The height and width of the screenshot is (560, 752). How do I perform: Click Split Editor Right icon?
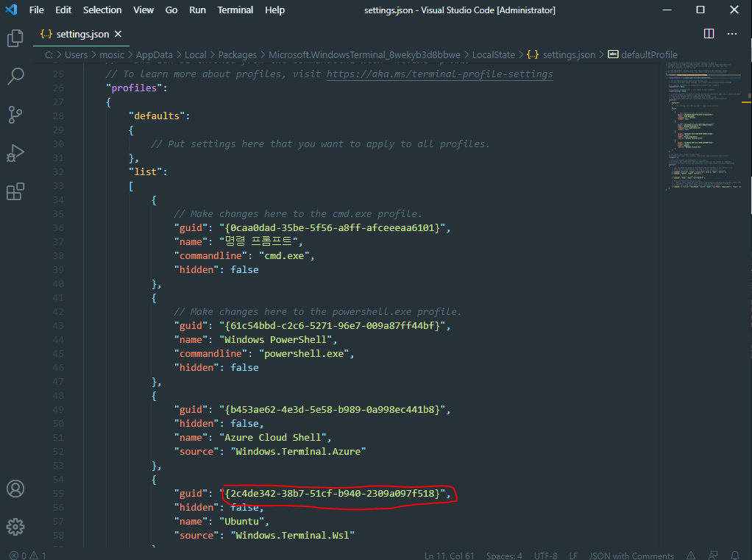pos(709,34)
